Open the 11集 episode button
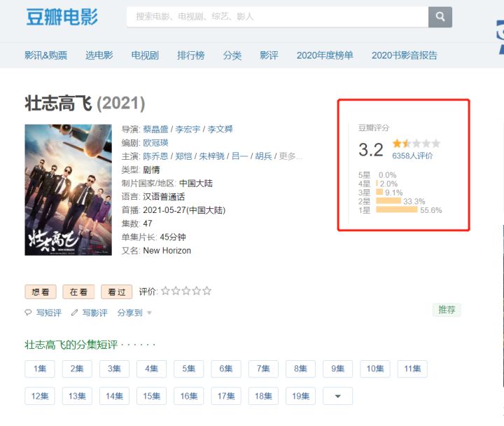The height and width of the screenshot is (426, 504). (413, 369)
